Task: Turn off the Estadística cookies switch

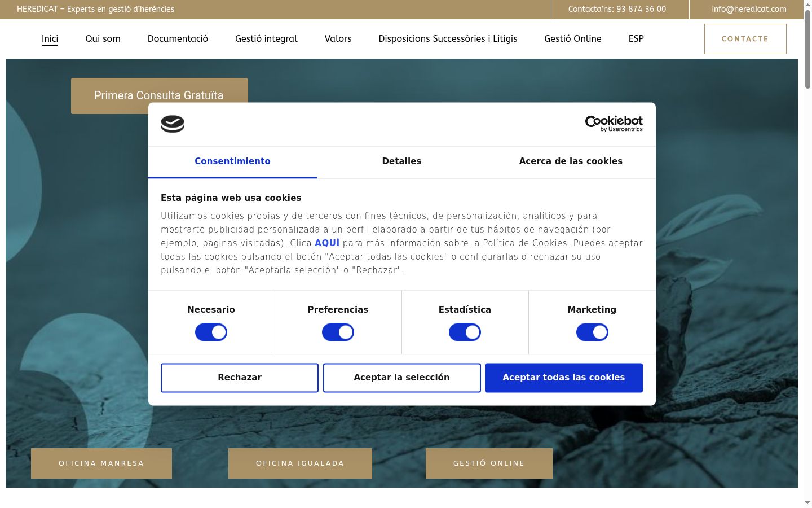Action: click(465, 332)
